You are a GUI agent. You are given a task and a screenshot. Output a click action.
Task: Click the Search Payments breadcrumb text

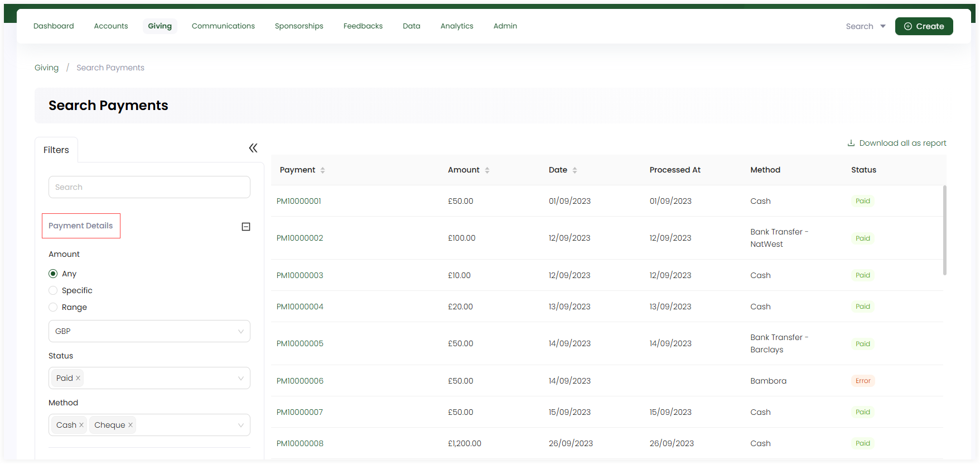[110, 68]
